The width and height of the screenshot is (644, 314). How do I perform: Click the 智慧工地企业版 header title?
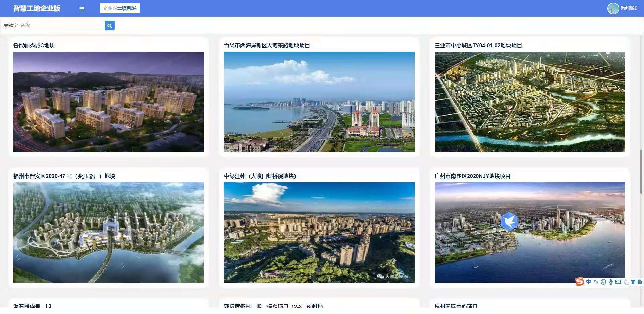[x=37, y=8]
